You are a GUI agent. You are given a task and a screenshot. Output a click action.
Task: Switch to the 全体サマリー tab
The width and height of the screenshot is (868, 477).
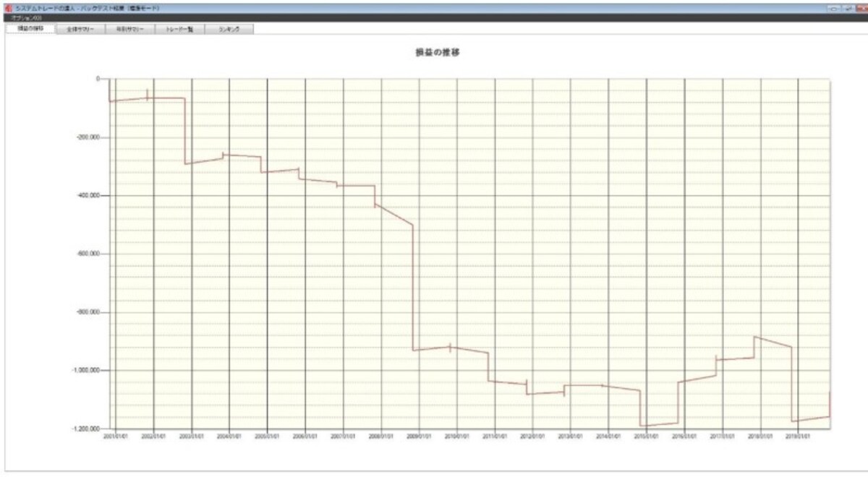point(80,30)
